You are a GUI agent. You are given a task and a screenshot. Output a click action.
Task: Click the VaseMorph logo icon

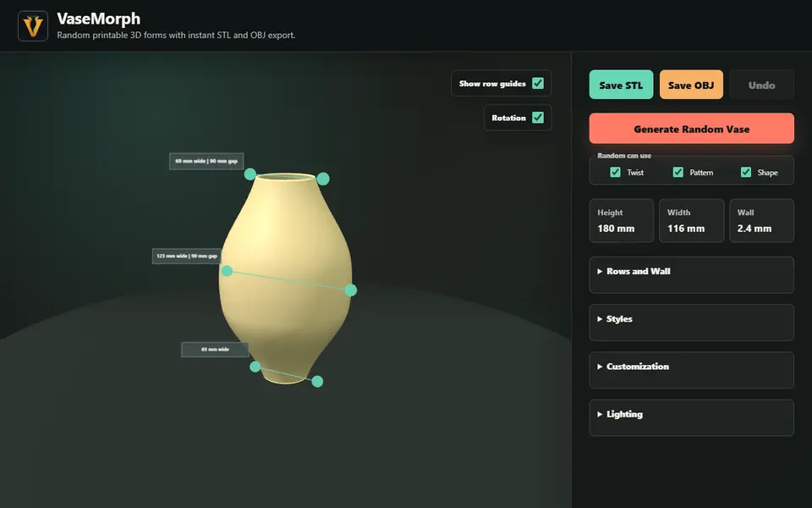(x=33, y=26)
